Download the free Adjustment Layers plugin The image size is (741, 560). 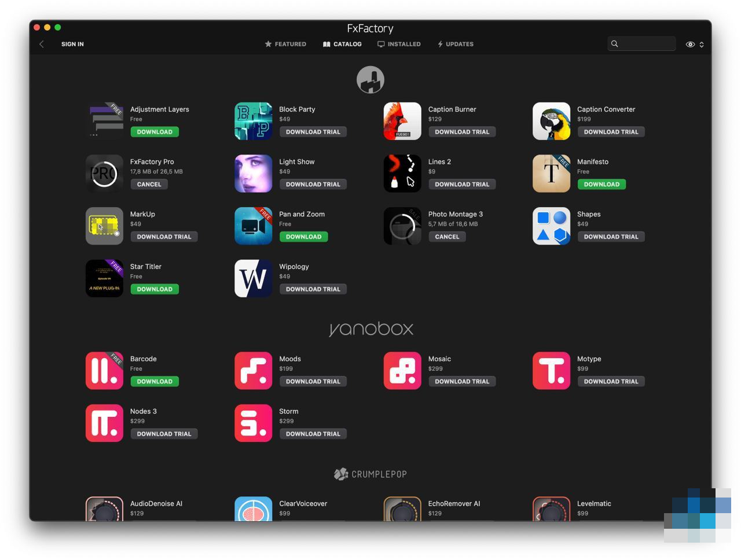[x=155, y=132]
